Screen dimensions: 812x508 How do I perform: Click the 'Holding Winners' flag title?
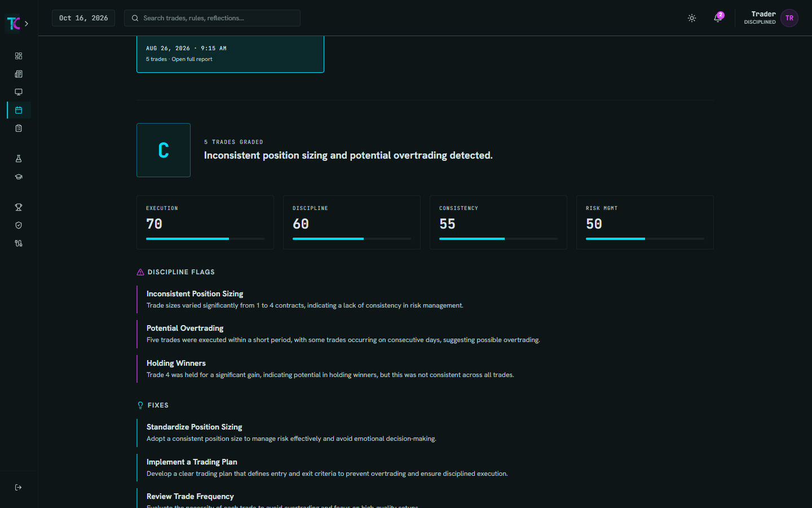[x=176, y=363]
